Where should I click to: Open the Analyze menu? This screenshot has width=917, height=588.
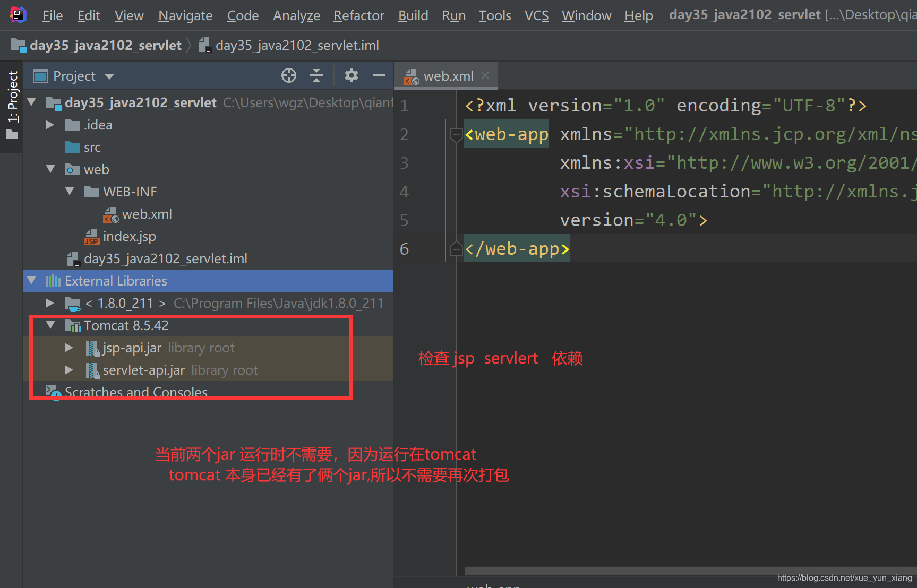(x=296, y=15)
